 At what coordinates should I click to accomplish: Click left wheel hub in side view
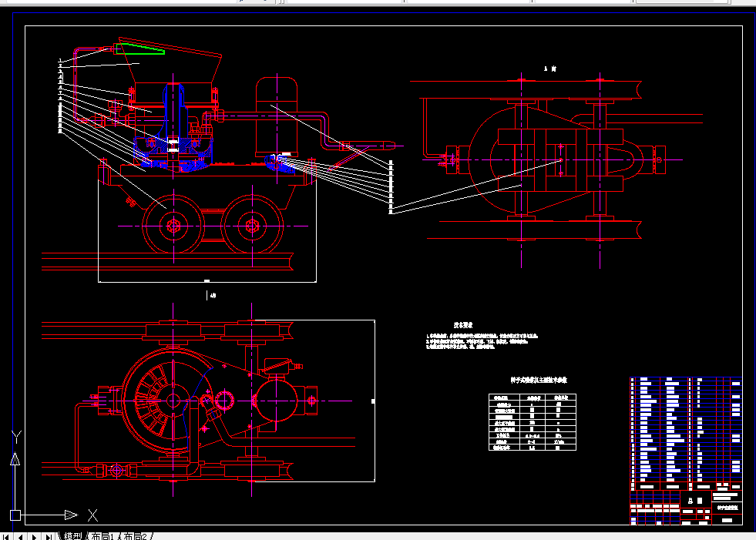[x=173, y=226]
